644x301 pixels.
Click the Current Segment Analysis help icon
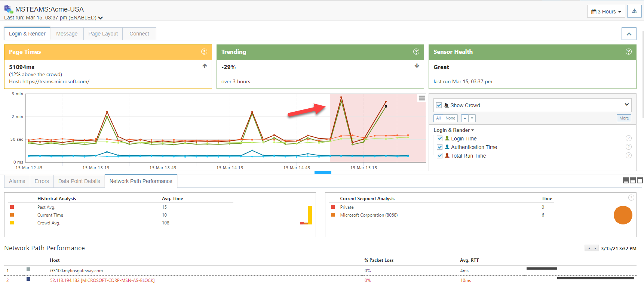631,198
